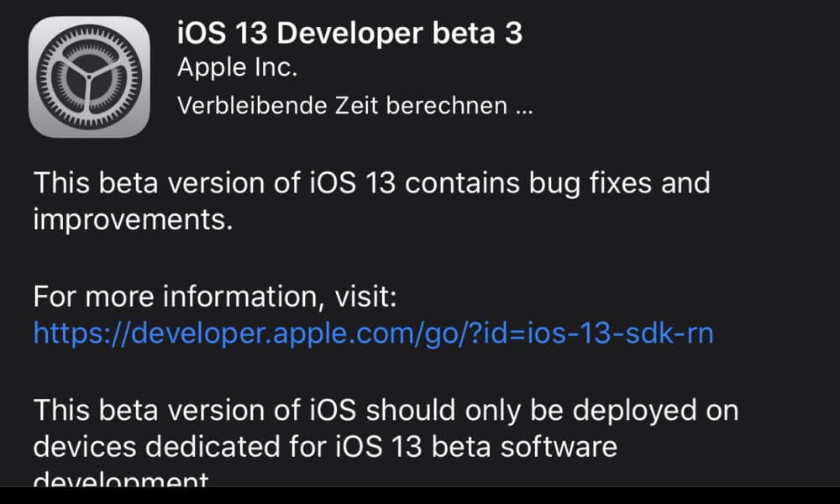Image resolution: width=840 pixels, height=504 pixels.
Task: Click the center hub of the gear icon
Action: click(x=89, y=77)
